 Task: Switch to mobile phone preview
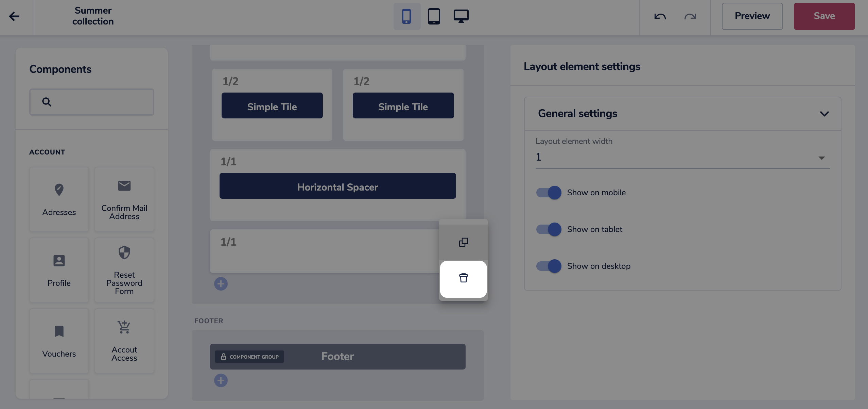point(407,16)
